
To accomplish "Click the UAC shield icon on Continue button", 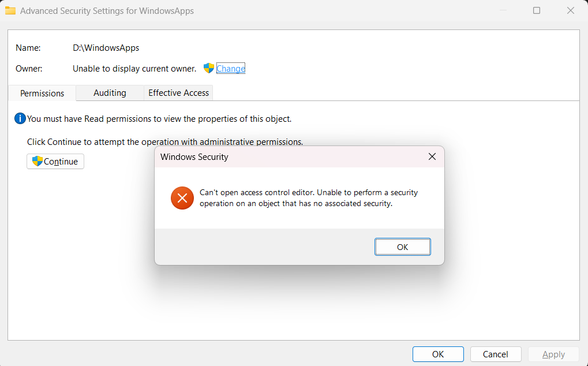I will [37, 162].
